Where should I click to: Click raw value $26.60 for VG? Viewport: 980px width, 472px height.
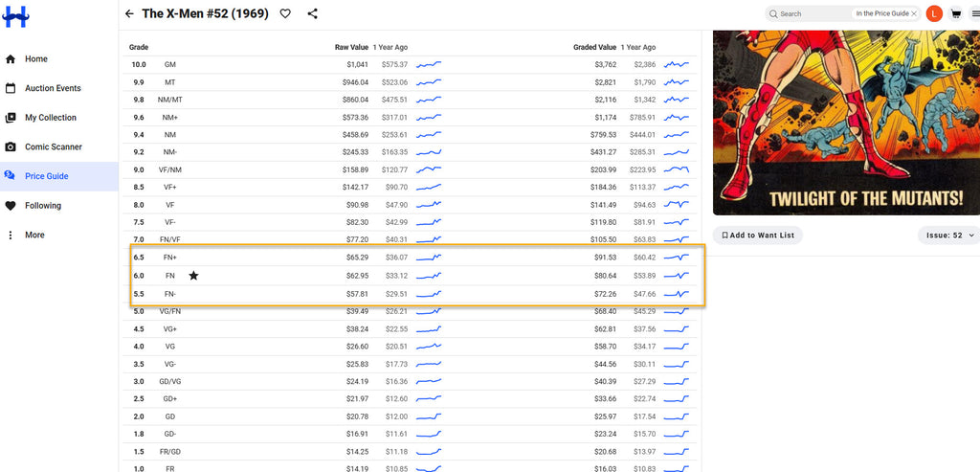click(358, 347)
